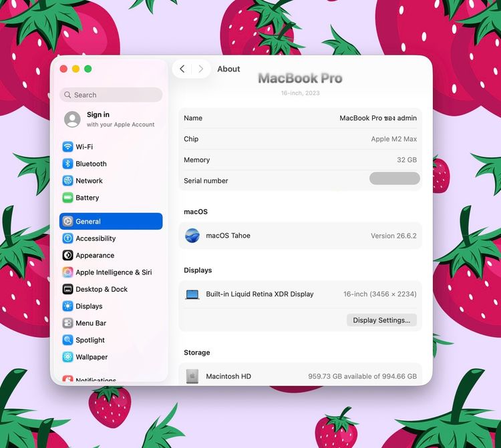Viewport: 501px width, 448px height.
Task: Open Menu Bar settings label
Action: [x=91, y=323]
